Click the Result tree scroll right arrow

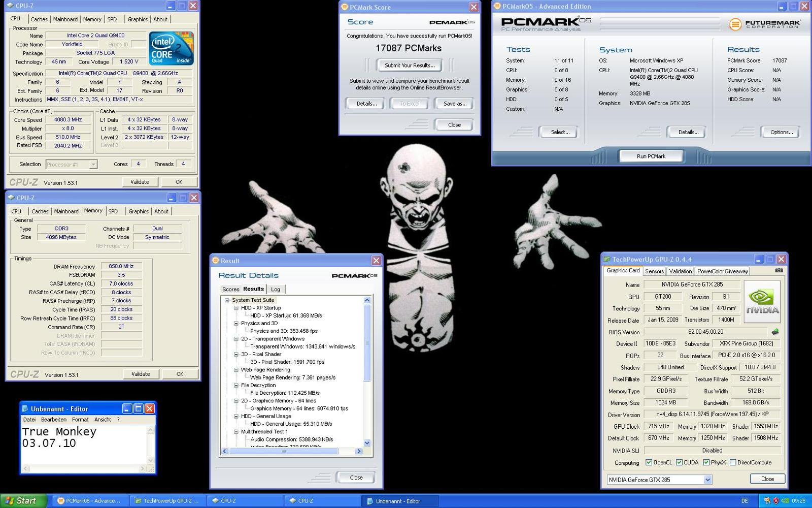pos(359,451)
